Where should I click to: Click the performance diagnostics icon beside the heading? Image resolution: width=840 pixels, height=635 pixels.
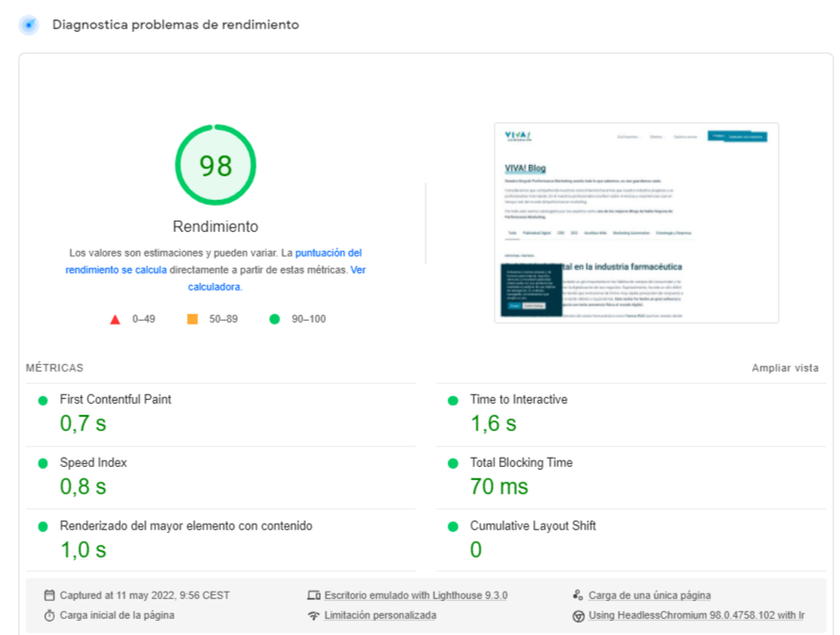point(29,25)
